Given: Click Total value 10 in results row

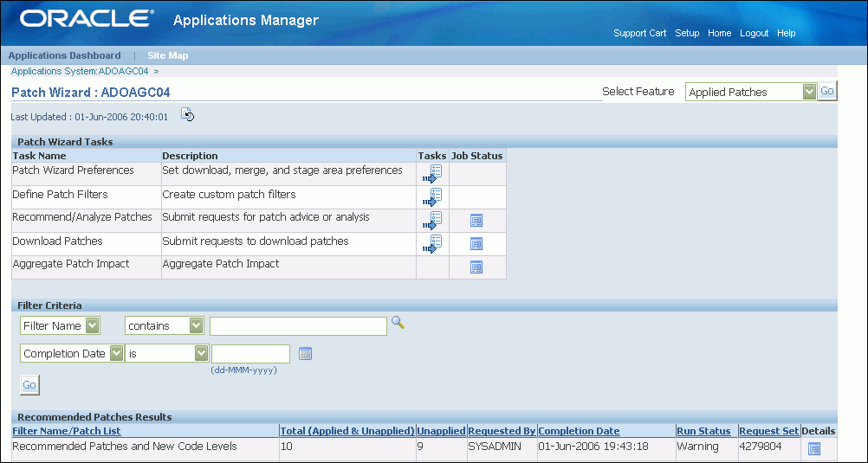Looking at the screenshot, I should pyautogui.click(x=286, y=446).
